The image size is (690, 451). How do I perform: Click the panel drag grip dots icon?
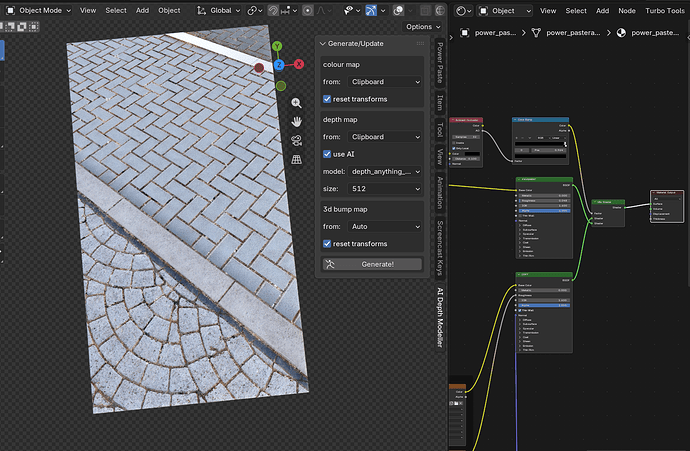[420, 44]
